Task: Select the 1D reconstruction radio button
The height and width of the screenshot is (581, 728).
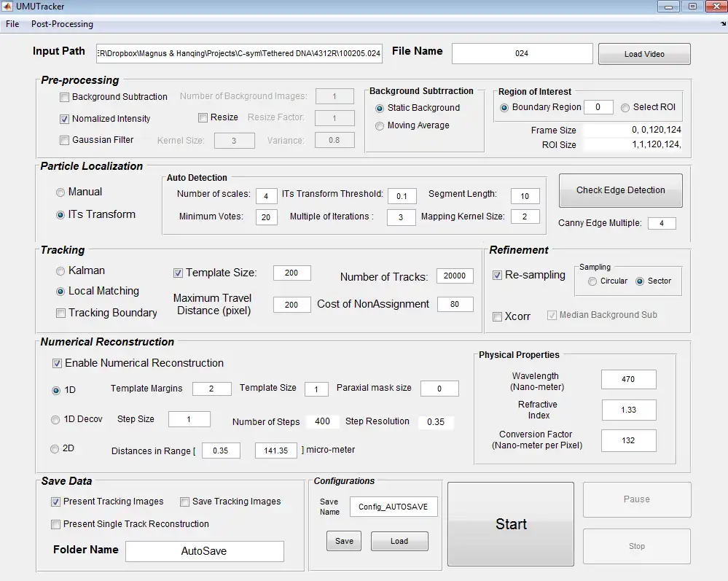Action: [x=56, y=391]
